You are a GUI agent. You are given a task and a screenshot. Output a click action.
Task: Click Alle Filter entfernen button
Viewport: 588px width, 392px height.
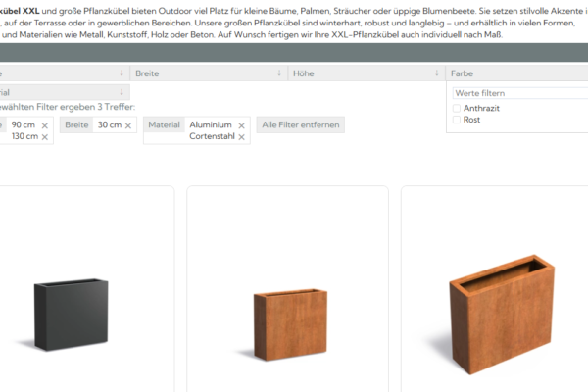[x=300, y=125]
